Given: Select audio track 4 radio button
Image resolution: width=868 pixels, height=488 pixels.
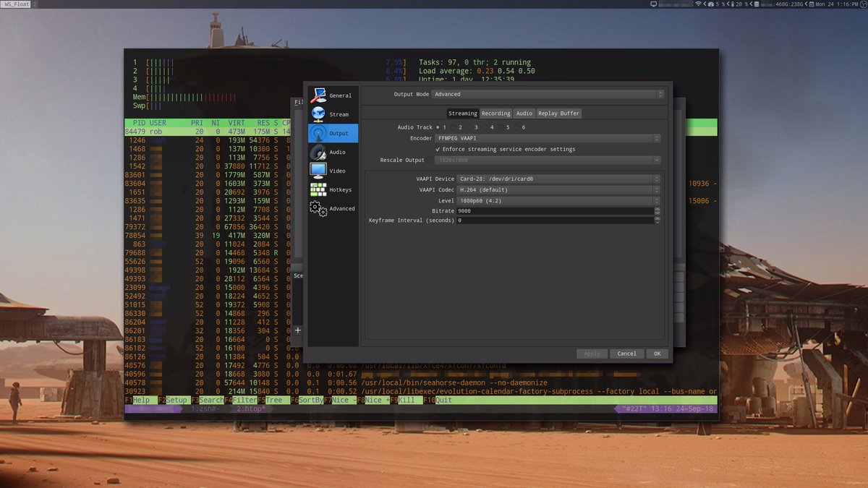Looking at the screenshot, I should pos(486,127).
